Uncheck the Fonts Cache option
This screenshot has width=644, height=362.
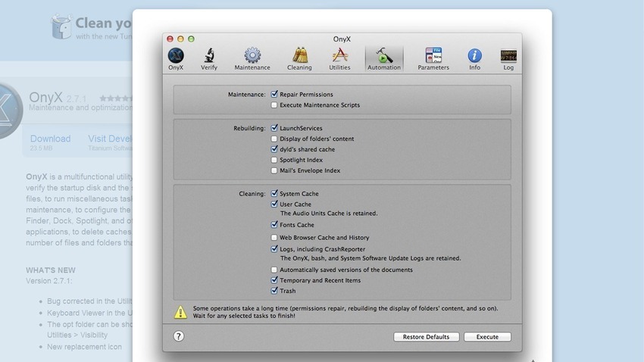[x=274, y=225]
